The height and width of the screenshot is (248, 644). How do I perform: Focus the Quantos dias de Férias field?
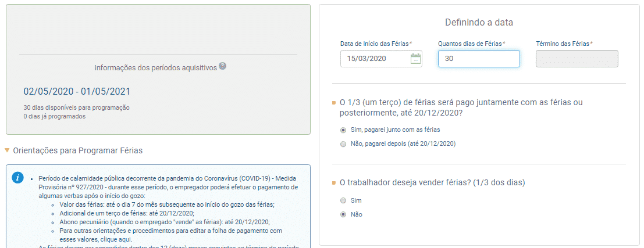click(x=478, y=59)
